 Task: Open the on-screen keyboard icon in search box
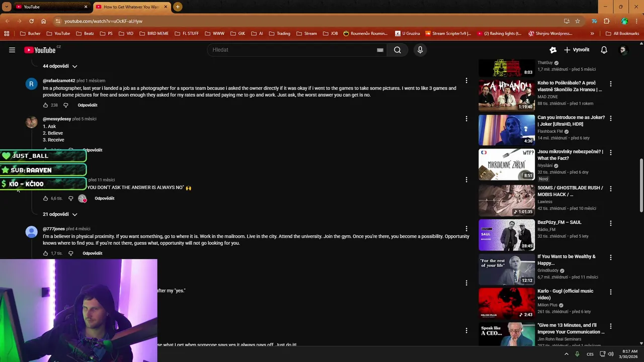380,50
